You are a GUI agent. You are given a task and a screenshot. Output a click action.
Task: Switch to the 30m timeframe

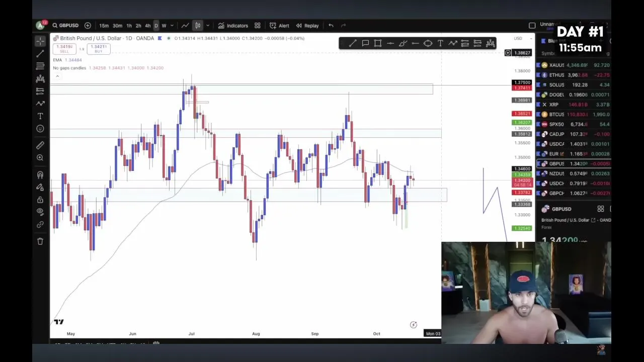tap(117, 26)
